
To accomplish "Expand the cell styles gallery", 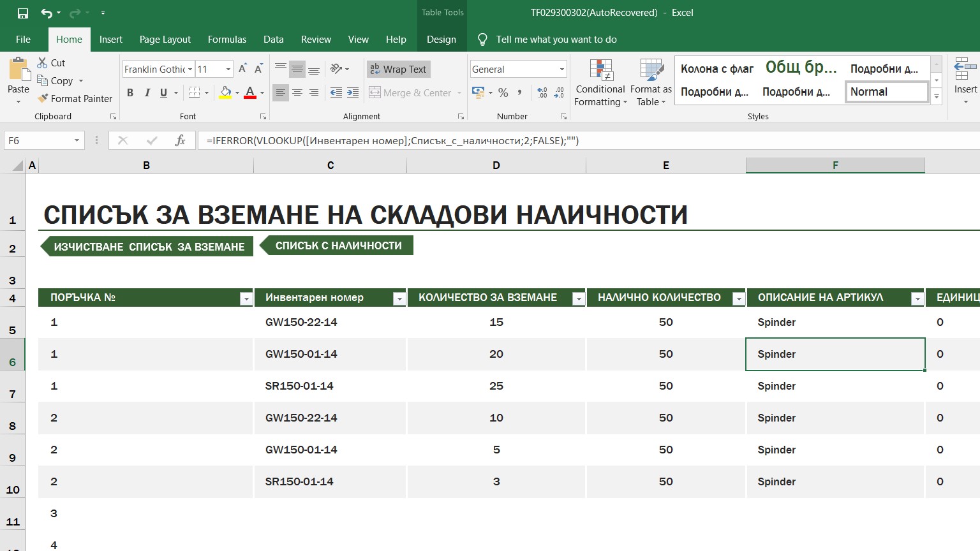I will pos(937,97).
